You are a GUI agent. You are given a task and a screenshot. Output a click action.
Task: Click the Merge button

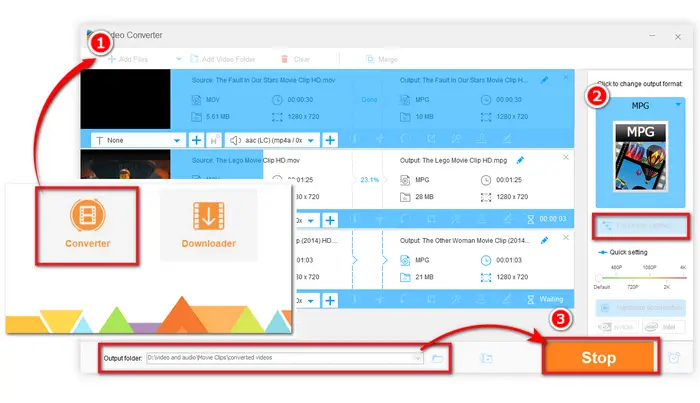coord(381,59)
